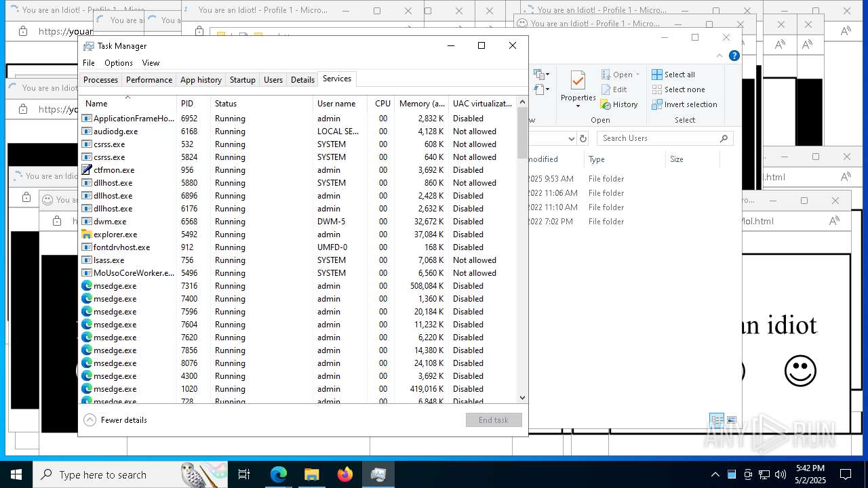This screenshot has height=488, width=868.
Task: Sort File Explorer by the Size column
Action: [x=692, y=159]
